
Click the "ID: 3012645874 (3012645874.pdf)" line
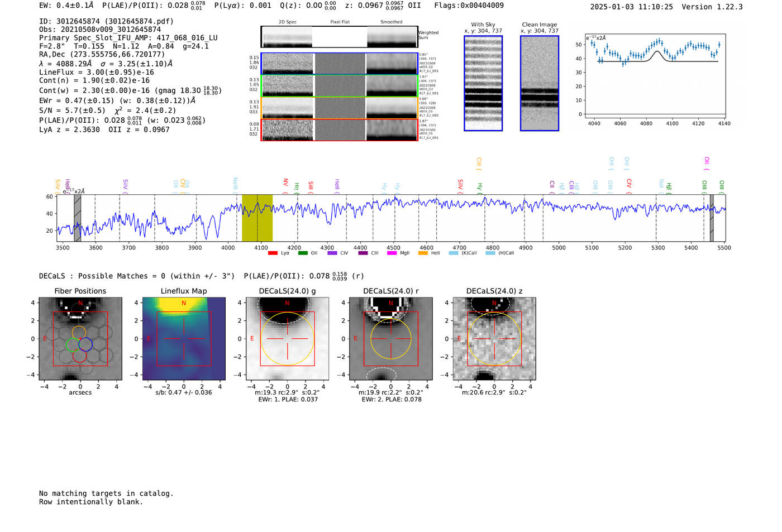tap(106, 21)
